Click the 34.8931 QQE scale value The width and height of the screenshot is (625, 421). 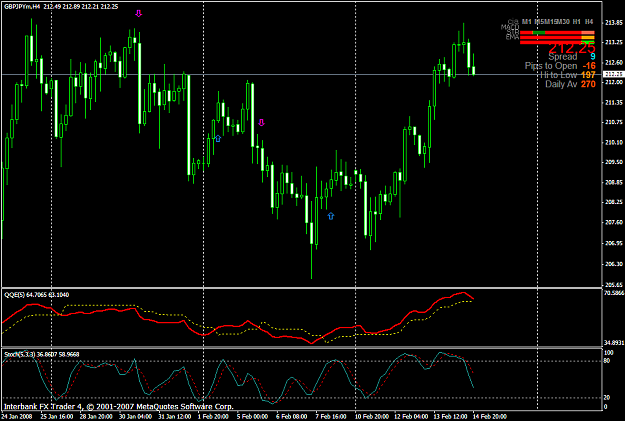click(614, 342)
